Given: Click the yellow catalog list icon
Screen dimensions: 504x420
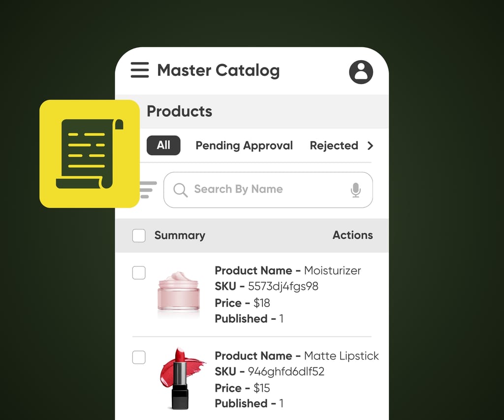Looking at the screenshot, I should [90, 153].
